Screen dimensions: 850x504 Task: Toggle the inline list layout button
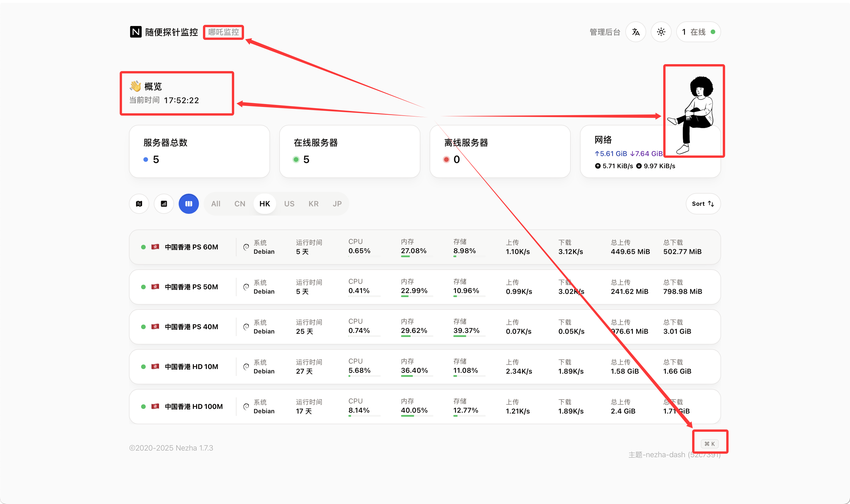[189, 204]
